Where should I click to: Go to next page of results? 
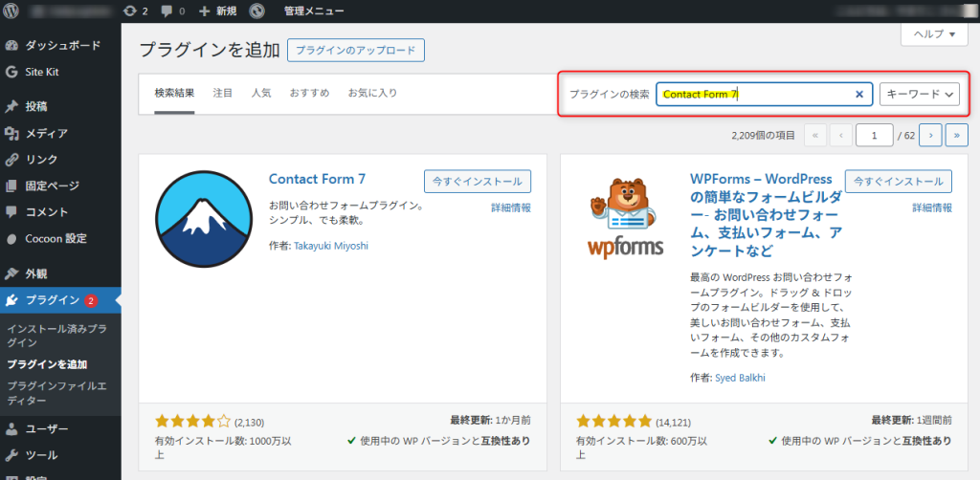[930, 135]
